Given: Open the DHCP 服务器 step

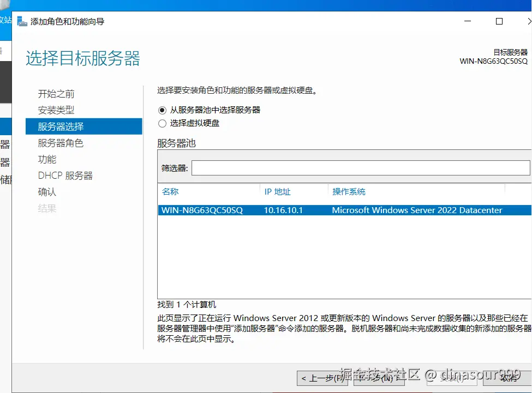Looking at the screenshot, I should (65, 176).
